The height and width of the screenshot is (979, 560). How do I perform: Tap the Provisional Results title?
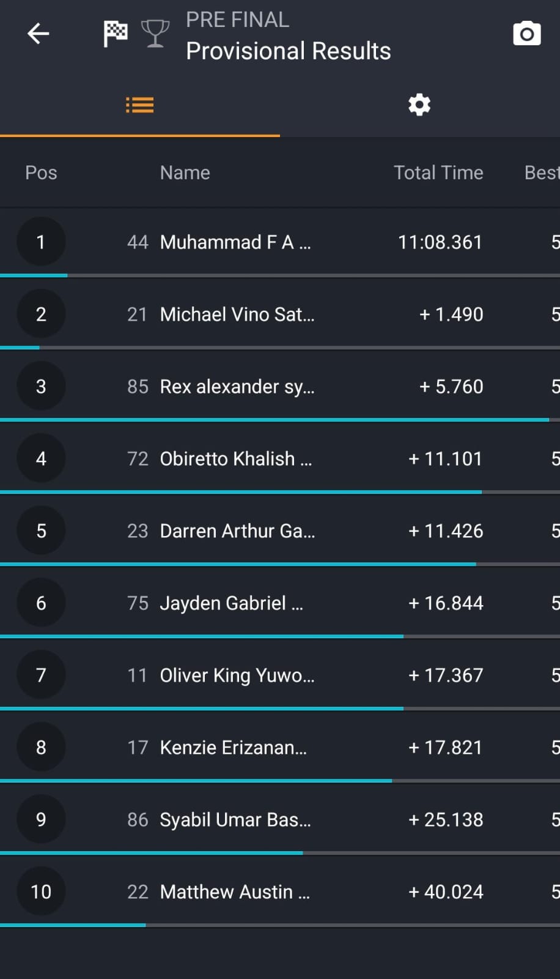click(288, 51)
